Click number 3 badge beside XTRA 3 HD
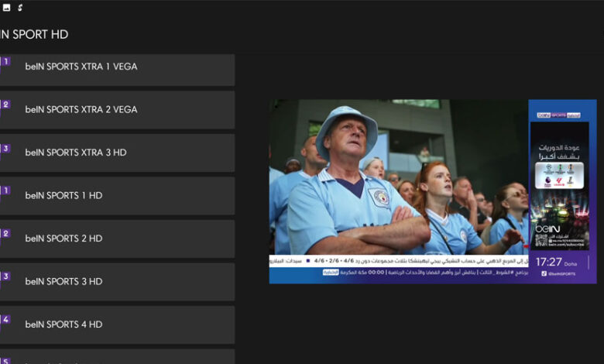 coord(5,149)
